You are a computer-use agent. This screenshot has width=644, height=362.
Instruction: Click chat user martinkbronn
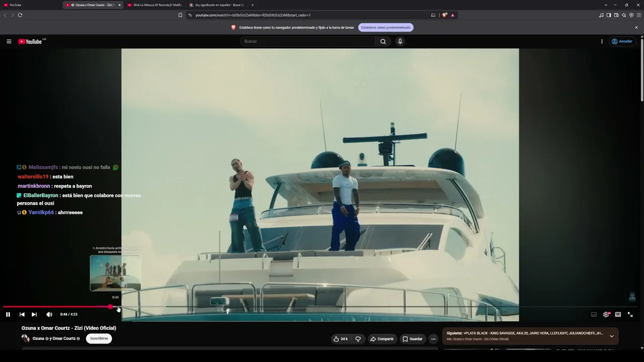(34, 186)
